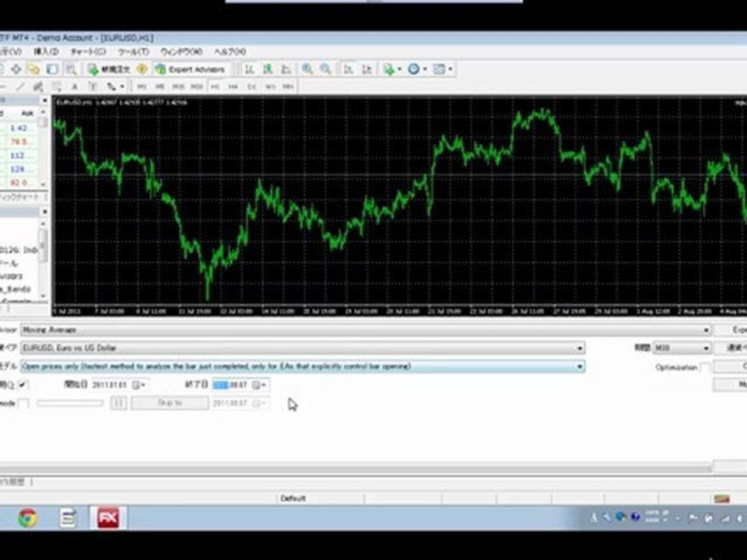Open the チャート(C) Charts menu
Image resolution: width=747 pixels, height=560 pixels.
[x=88, y=51]
